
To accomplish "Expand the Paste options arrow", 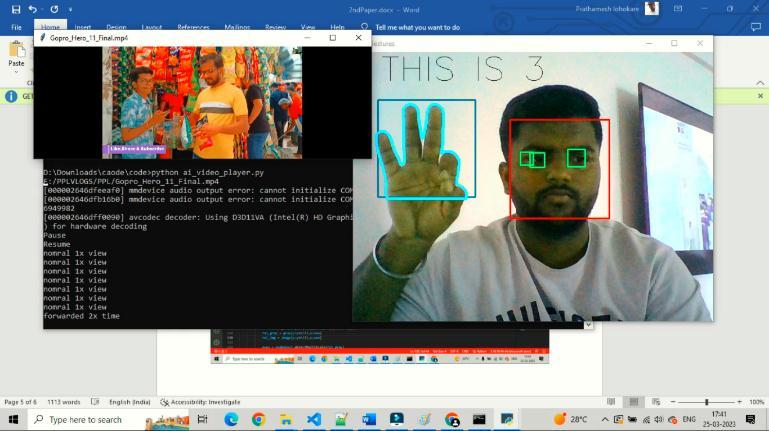I will point(16,72).
